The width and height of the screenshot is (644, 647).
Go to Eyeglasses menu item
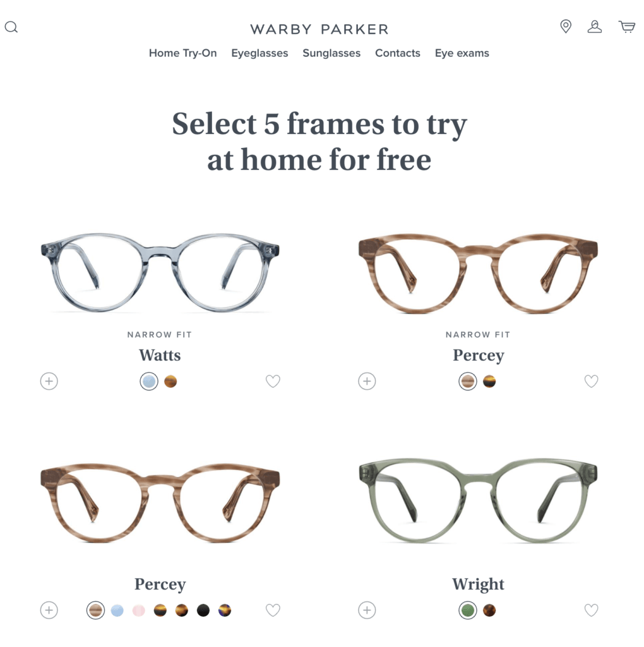point(259,53)
